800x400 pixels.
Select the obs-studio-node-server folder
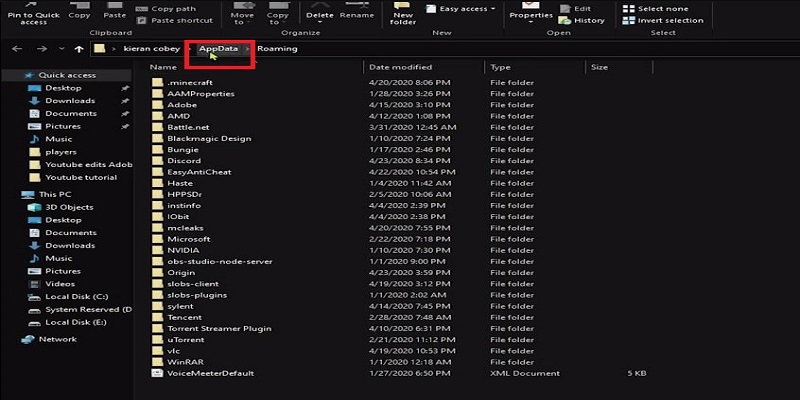click(x=220, y=261)
